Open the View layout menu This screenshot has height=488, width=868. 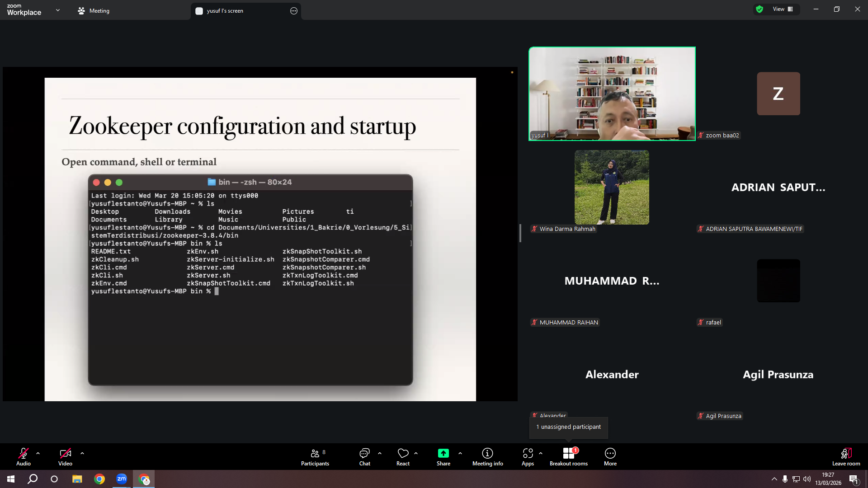[783, 9]
